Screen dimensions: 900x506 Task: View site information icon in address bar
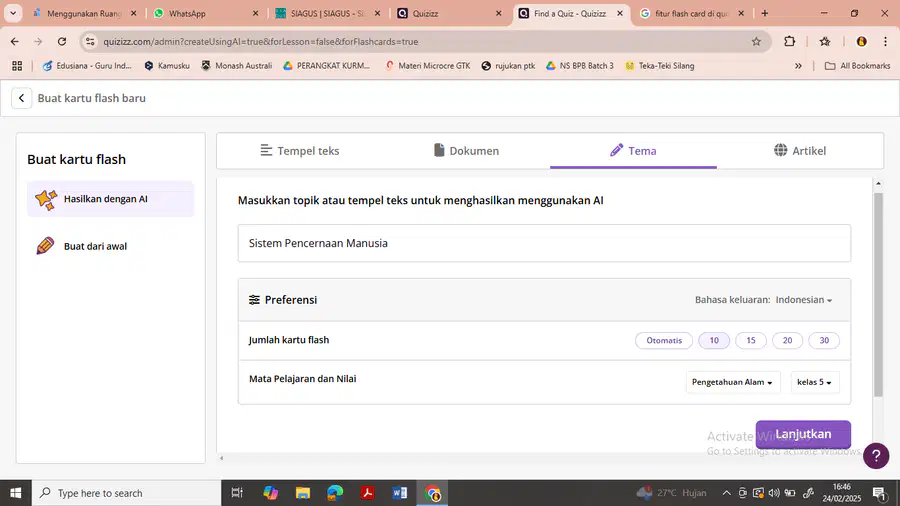[90, 41]
